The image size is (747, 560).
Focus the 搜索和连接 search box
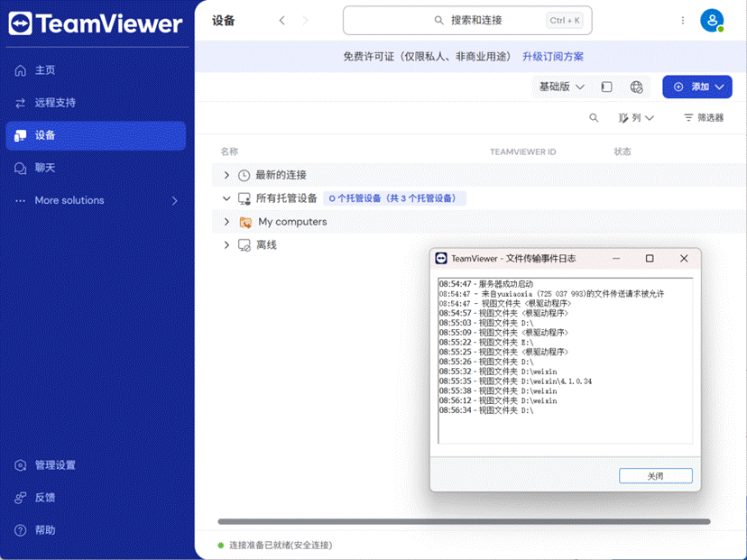(467, 21)
